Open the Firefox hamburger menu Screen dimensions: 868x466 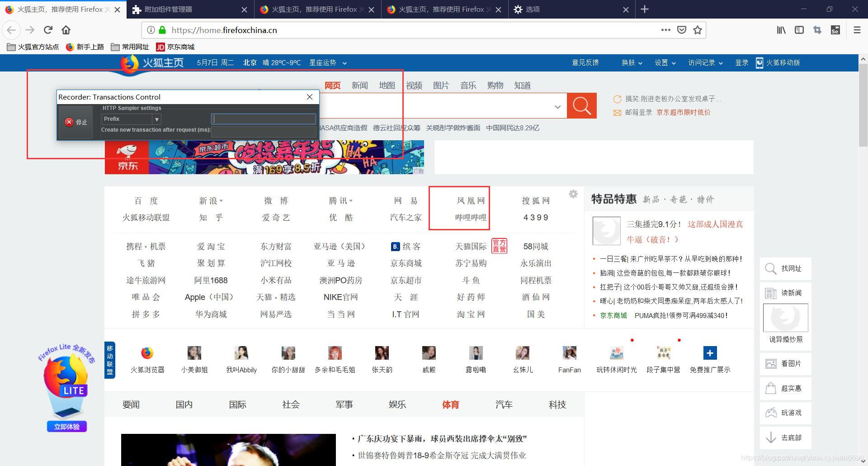pos(857,30)
